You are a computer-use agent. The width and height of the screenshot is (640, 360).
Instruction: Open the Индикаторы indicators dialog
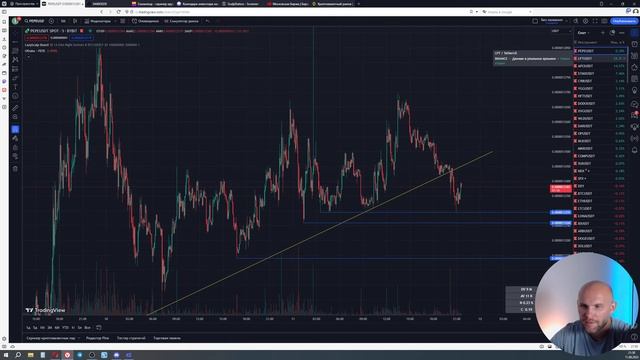coord(98,21)
